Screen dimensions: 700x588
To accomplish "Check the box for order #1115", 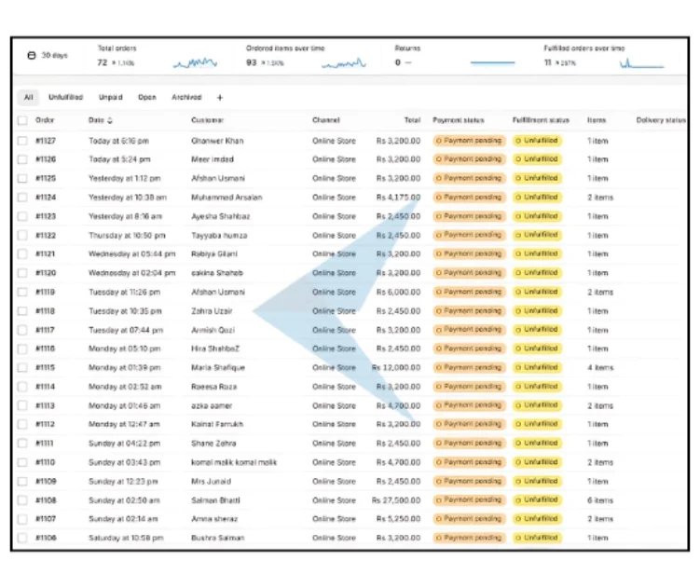I will [22, 368].
